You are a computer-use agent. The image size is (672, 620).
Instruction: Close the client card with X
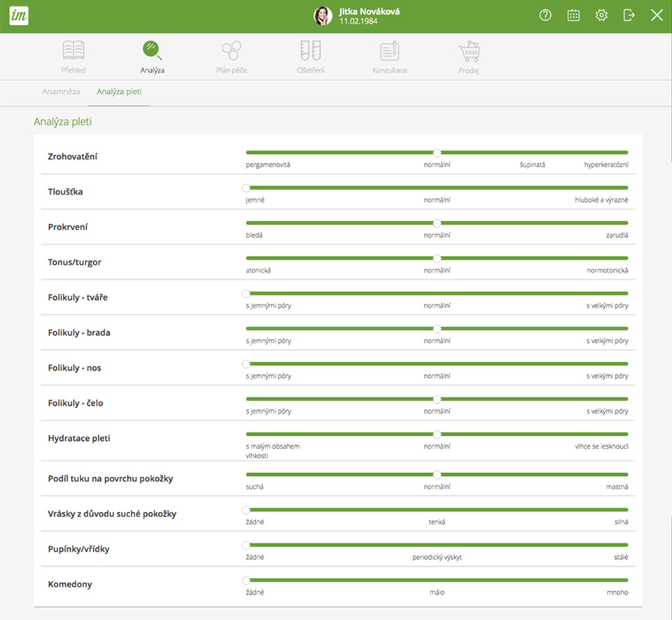click(657, 15)
